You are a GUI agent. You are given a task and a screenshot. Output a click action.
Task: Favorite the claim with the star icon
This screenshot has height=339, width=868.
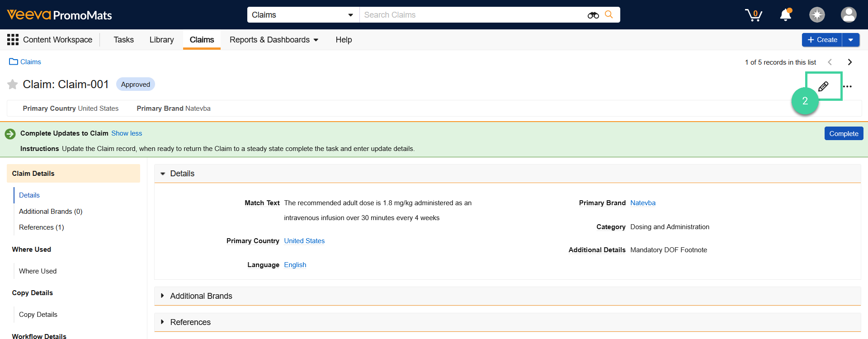13,85
